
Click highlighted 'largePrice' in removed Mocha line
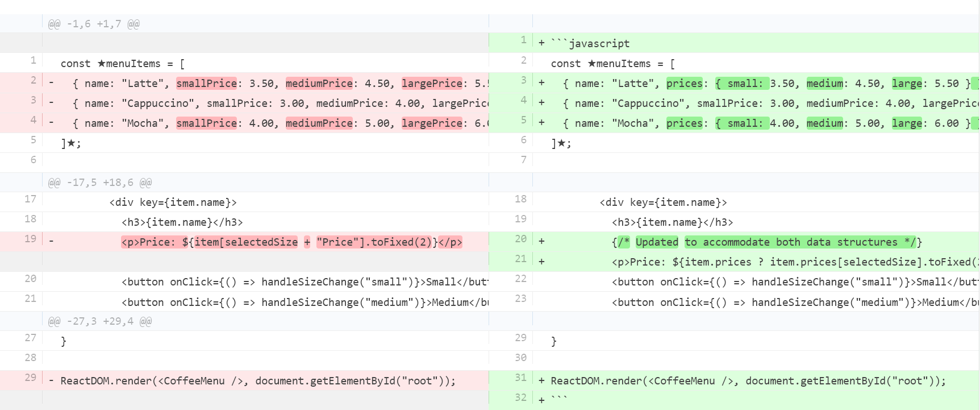[x=432, y=123]
